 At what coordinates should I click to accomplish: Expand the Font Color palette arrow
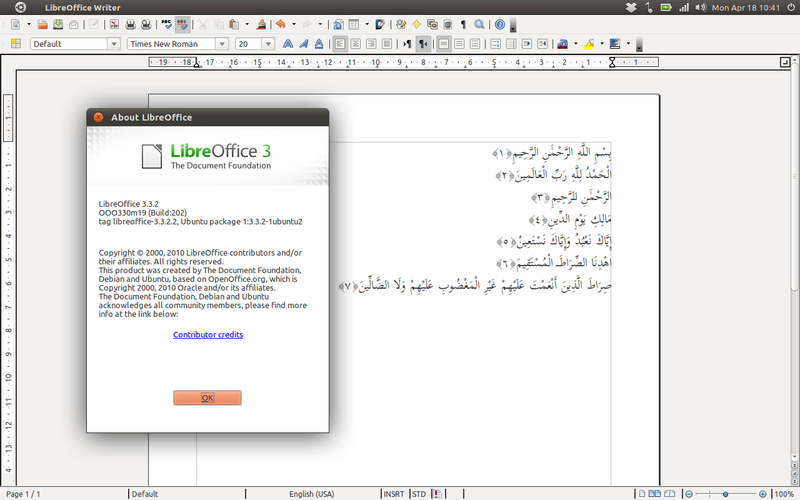click(576, 44)
